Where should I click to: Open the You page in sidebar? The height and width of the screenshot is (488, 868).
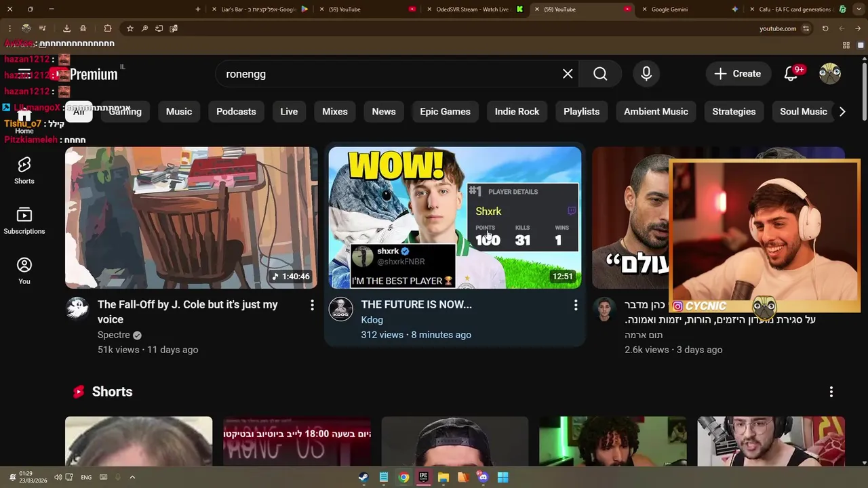click(24, 271)
